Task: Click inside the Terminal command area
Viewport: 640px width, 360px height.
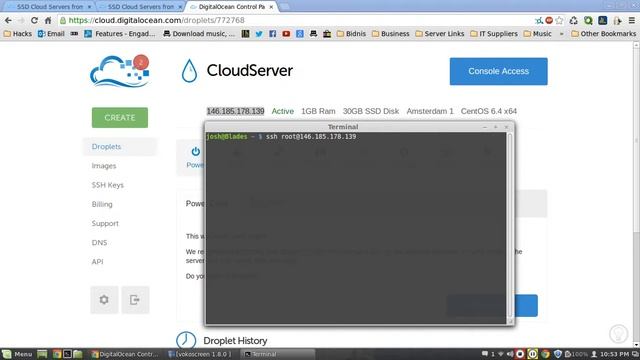Action: 356,229
